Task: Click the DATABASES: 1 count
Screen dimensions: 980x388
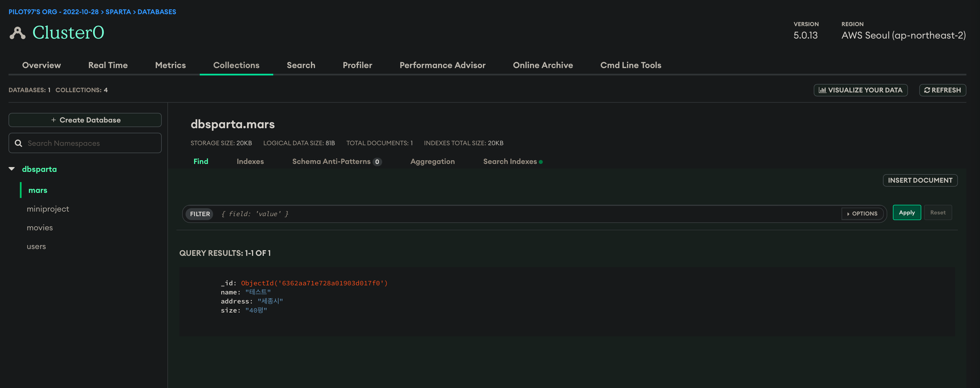Action: click(30, 90)
